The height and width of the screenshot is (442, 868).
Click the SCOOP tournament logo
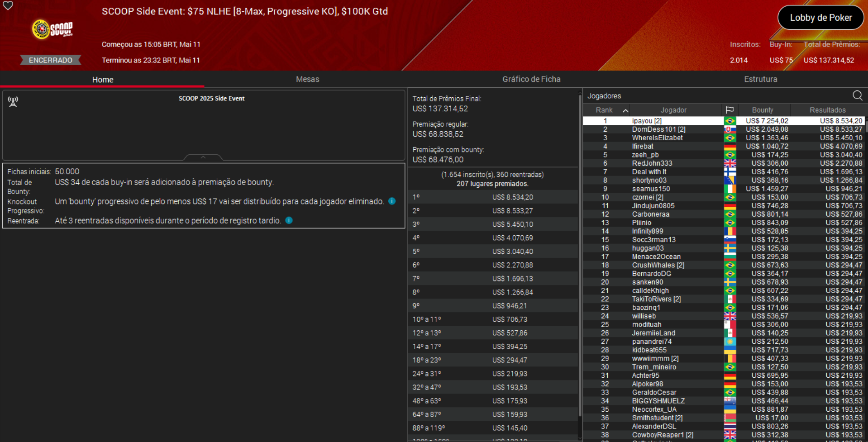(x=52, y=29)
